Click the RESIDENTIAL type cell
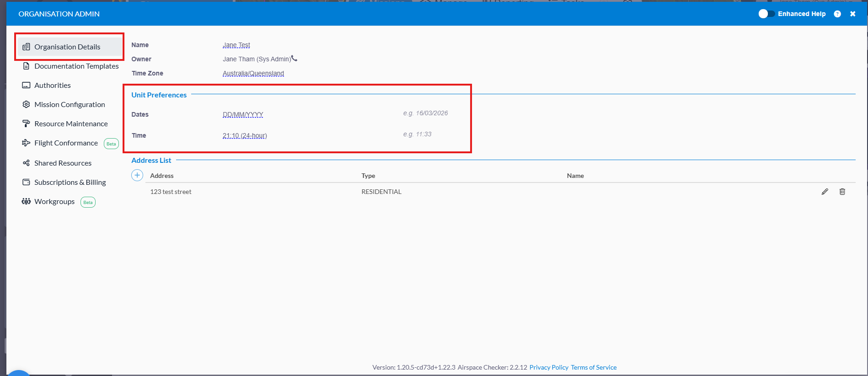This screenshot has height=376, width=868. click(x=381, y=192)
